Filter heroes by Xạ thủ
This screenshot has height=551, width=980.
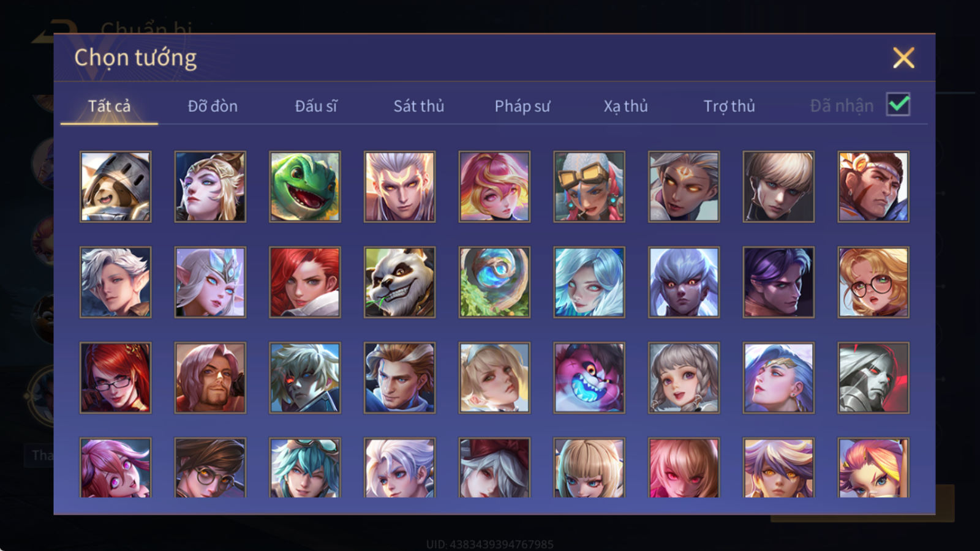[x=625, y=106]
